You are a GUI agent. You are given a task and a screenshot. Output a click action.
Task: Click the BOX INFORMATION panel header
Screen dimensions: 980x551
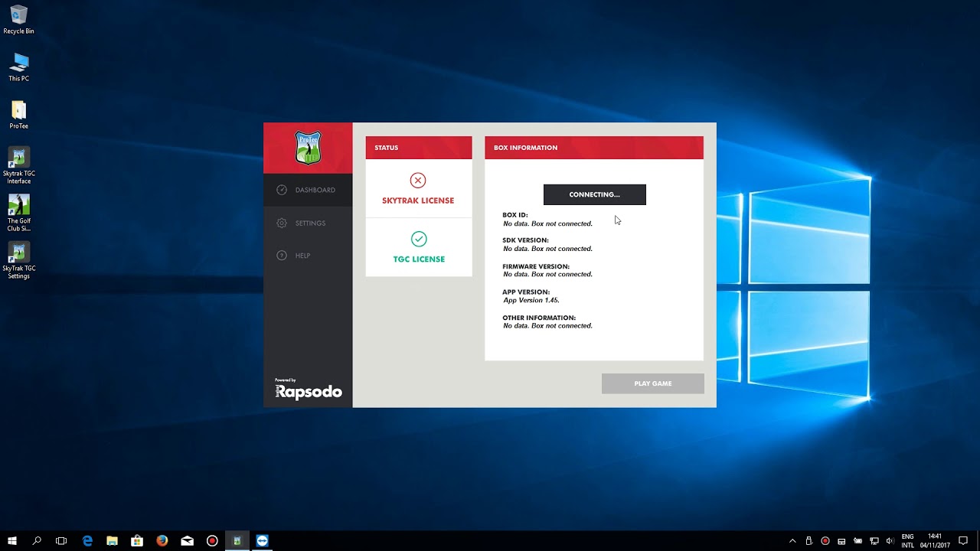tap(594, 148)
